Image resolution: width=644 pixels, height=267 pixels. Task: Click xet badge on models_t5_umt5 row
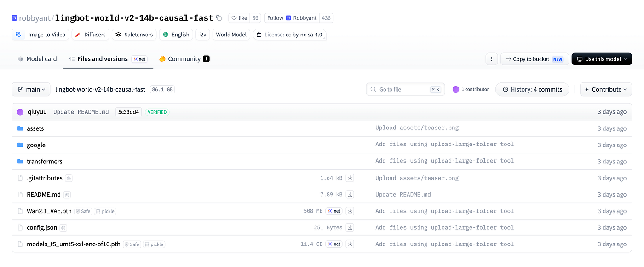tap(334, 244)
